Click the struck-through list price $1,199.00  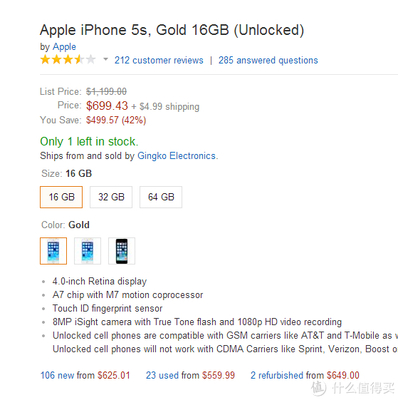[106, 91]
